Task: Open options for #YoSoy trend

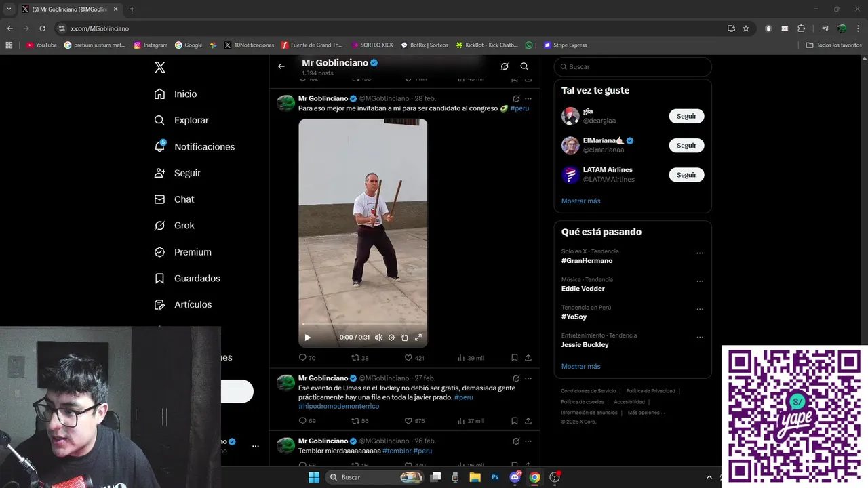Action: [x=700, y=309]
